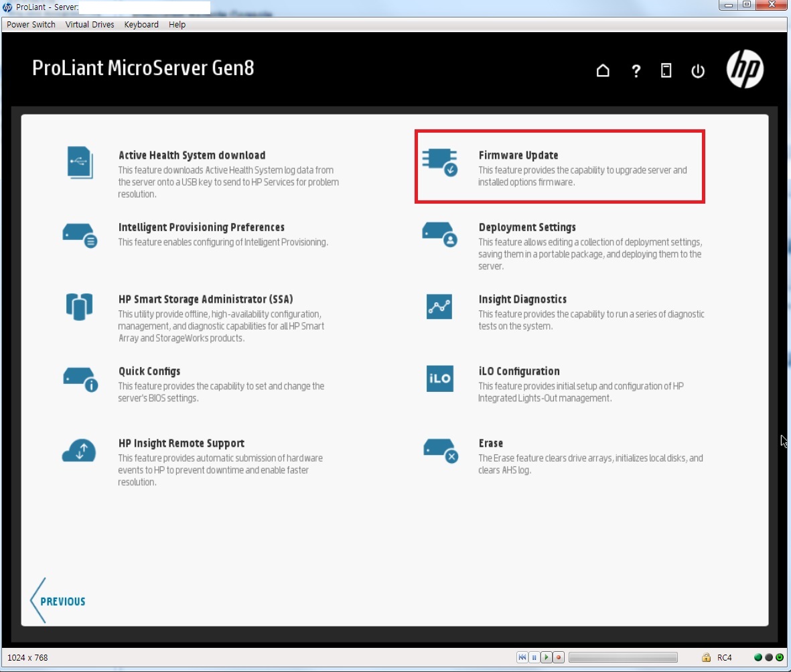791x672 pixels.
Task: Click the Erase drive-with-X icon
Action: pyautogui.click(x=441, y=450)
